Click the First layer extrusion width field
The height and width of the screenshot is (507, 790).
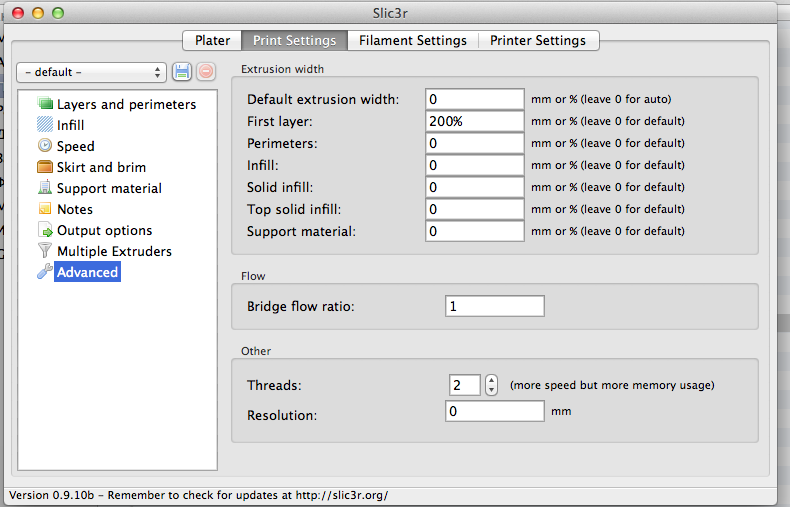point(475,121)
